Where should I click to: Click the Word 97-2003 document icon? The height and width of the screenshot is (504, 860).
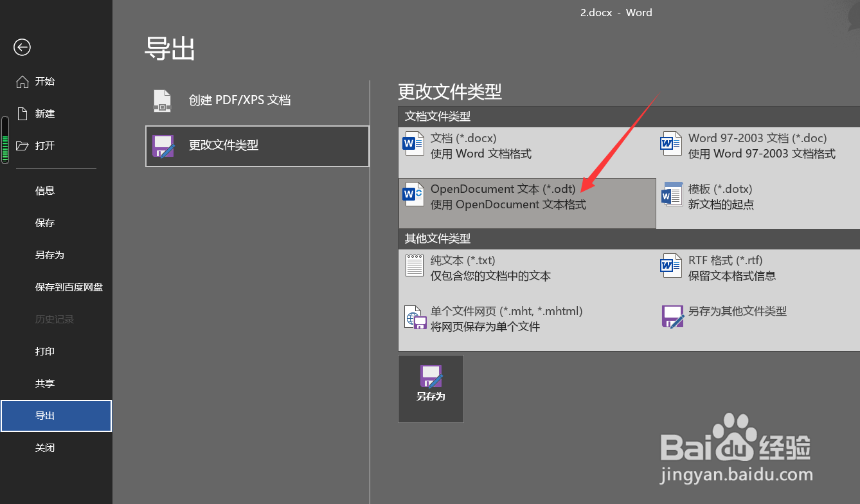[672, 143]
